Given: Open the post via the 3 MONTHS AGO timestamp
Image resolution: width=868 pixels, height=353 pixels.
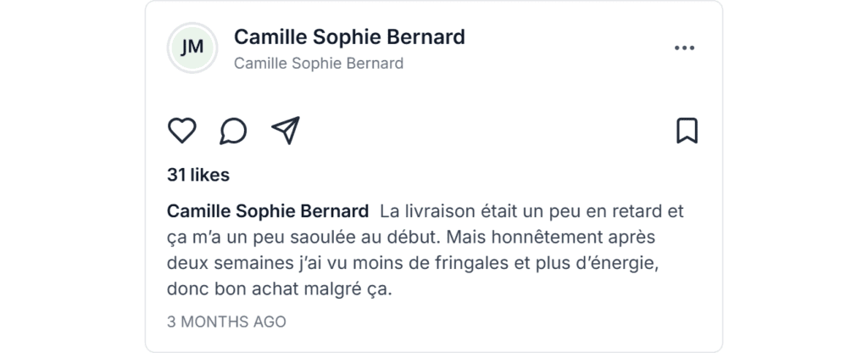Looking at the screenshot, I should [x=226, y=322].
